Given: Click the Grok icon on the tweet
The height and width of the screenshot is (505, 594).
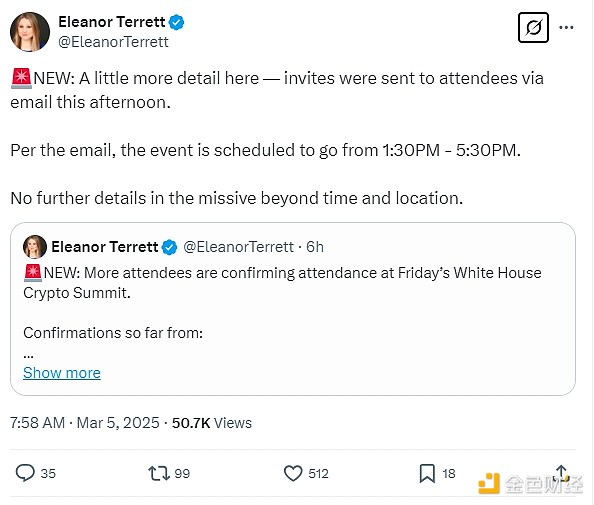Looking at the screenshot, I should (533, 28).
